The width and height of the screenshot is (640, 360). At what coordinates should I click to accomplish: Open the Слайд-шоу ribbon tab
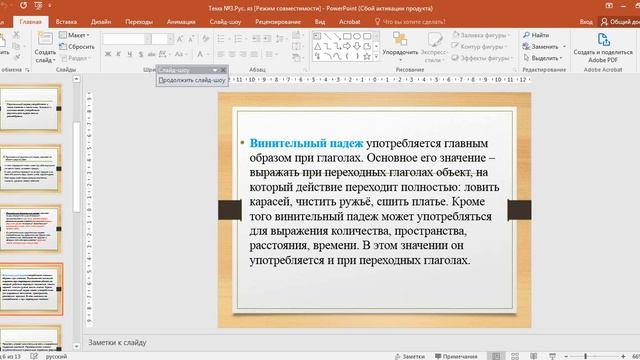pyautogui.click(x=225, y=22)
